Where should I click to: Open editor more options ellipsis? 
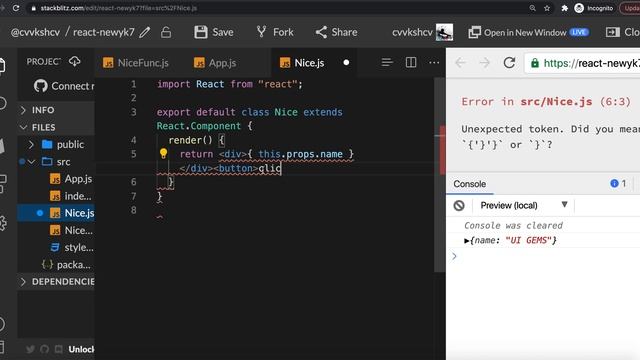point(434,62)
